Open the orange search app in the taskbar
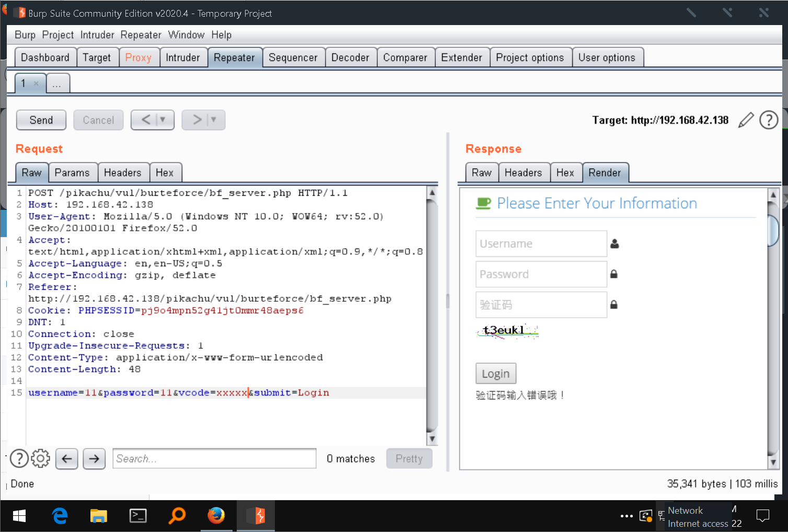The image size is (788, 532). click(x=177, y=516)
